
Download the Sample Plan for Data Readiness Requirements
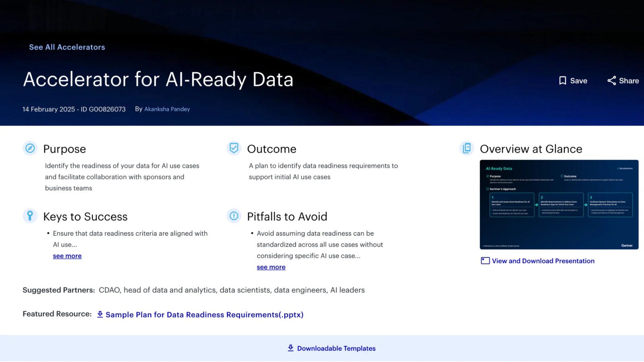[x=204, y=315]
